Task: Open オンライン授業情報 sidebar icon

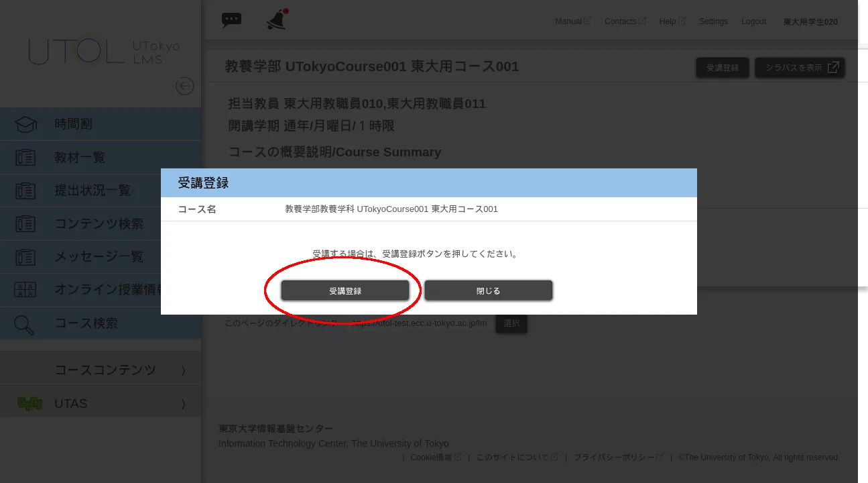Action: coord(24,290)
